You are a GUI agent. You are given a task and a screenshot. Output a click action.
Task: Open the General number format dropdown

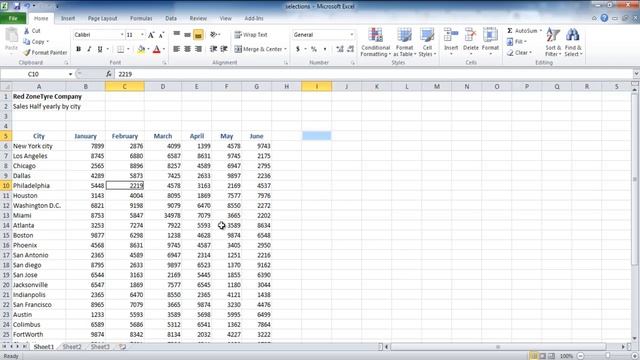click(351, 35)
